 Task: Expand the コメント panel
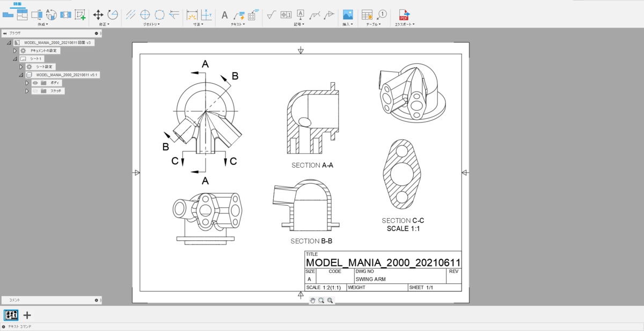(97, 300)
